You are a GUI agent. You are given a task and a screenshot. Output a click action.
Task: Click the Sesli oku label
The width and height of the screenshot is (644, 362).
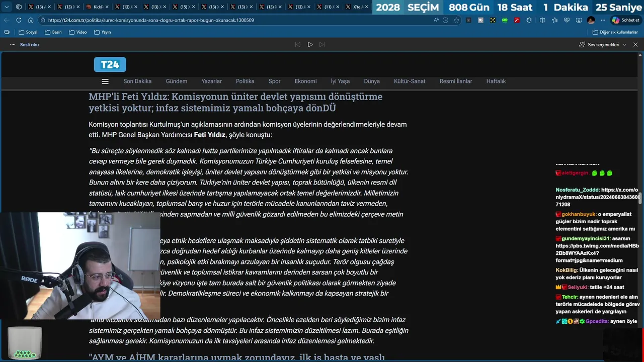point(29,45)
